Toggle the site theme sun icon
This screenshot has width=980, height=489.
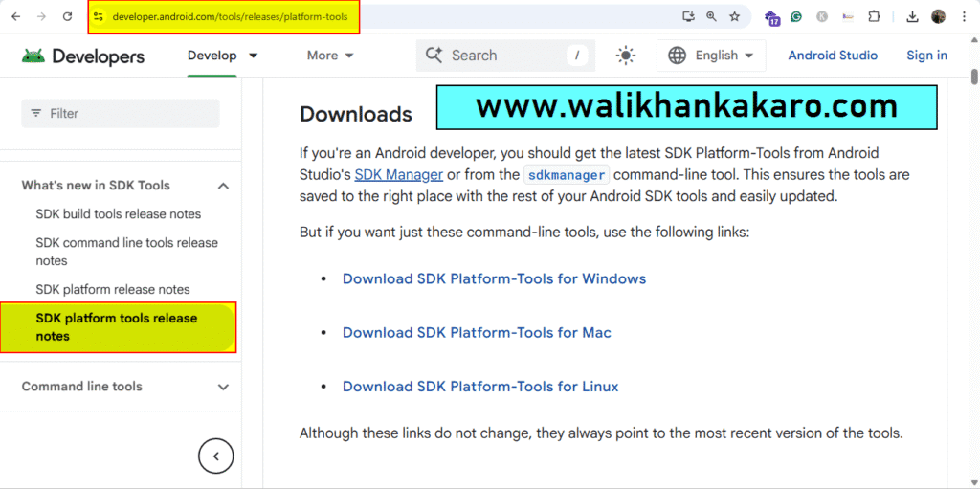[x=626, y=56]
